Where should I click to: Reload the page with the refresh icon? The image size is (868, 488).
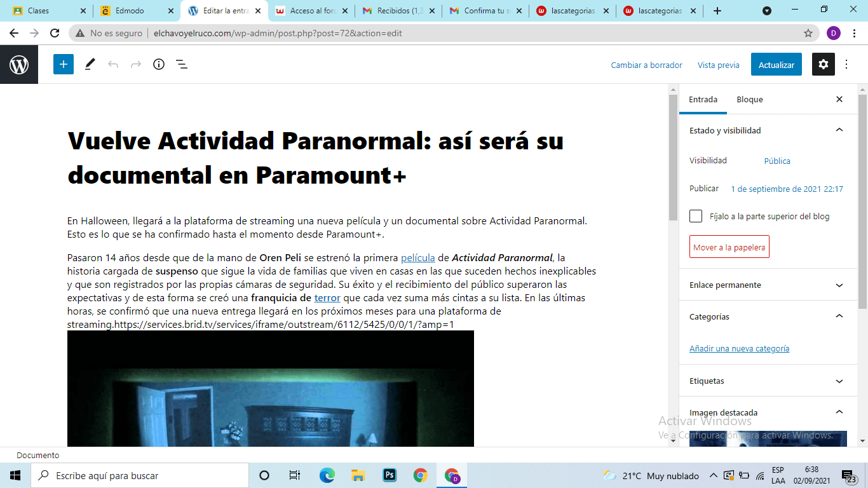point(55,33)
